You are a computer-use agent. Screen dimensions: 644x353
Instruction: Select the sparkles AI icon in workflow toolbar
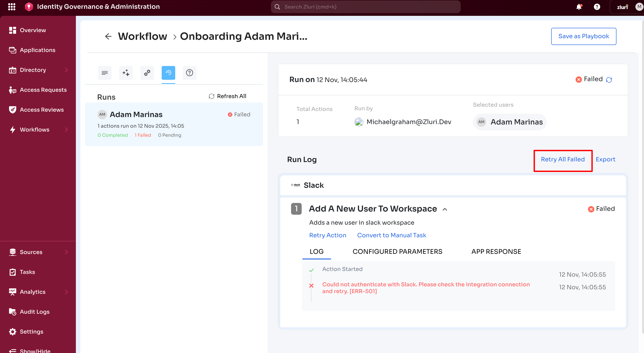(x=126, y=73)
